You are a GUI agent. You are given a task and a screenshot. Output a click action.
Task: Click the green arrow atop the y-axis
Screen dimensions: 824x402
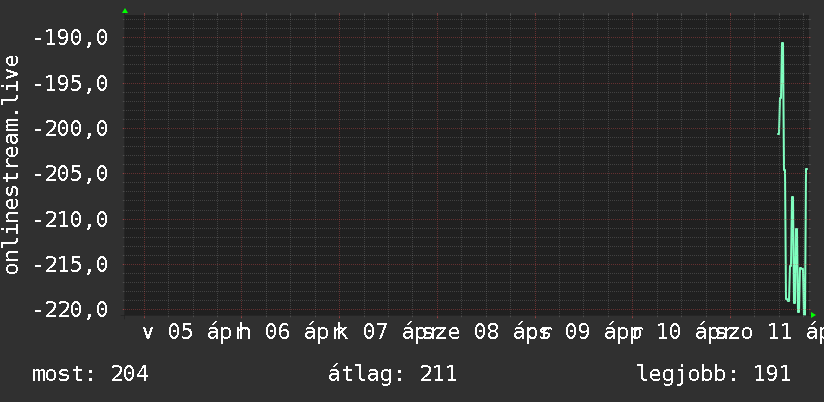click(125, 11)
